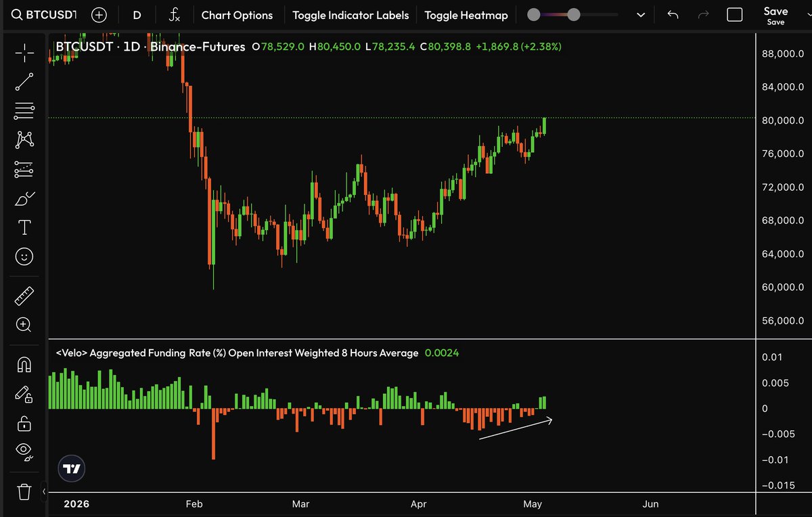Expand the toolbar dropdown chevron
812x517 pixels.
[x=641, y=15]
